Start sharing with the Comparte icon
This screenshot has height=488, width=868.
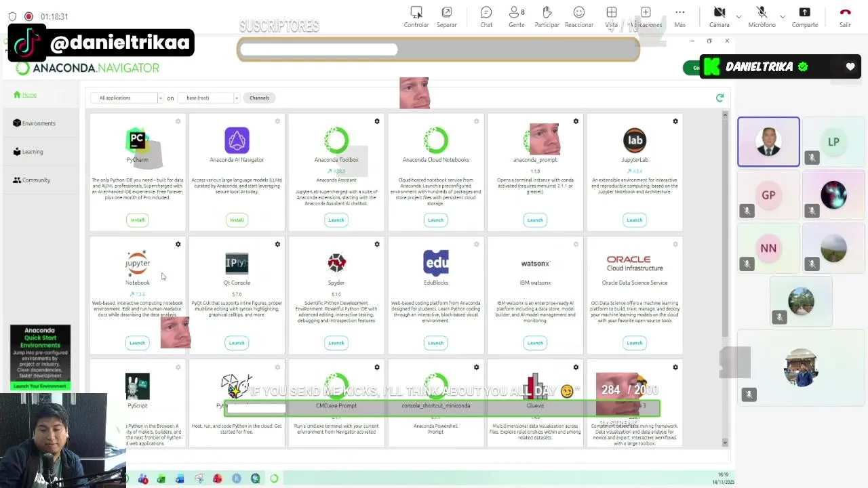coord(805,16)
